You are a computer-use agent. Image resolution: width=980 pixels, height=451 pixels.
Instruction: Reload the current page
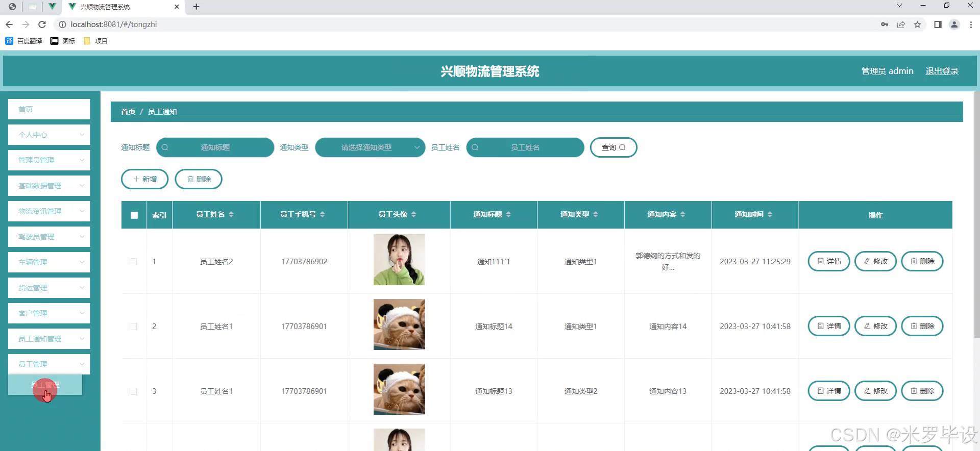[x=42, y=24]
